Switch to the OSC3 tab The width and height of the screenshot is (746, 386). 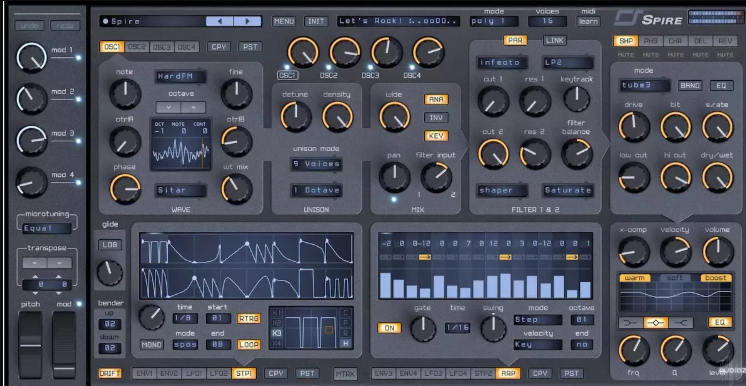click(162, 47)
